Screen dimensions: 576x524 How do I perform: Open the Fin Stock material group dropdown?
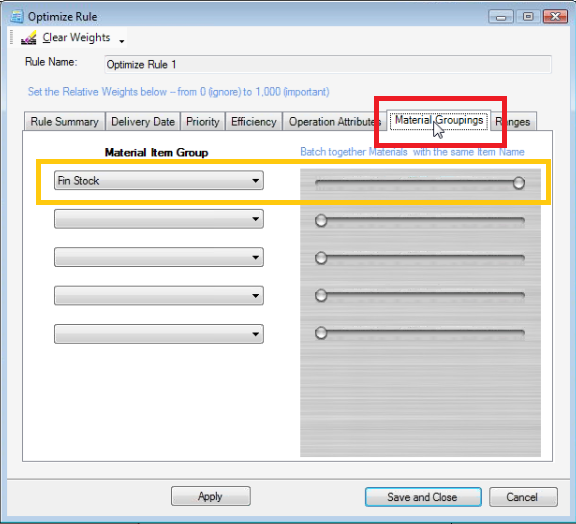coord(159,180)
